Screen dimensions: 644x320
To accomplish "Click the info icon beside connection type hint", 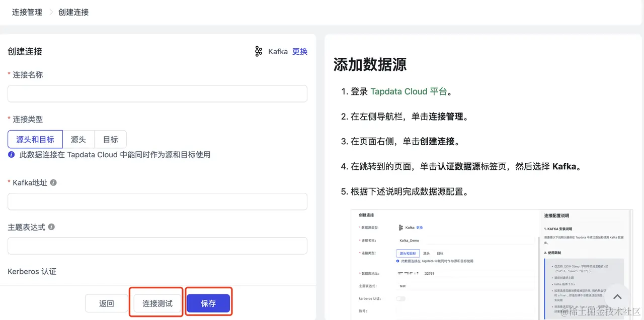I will coord(12,155).
